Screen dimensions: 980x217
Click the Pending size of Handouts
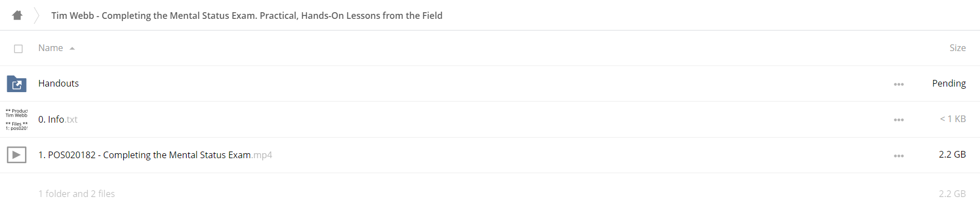pos(949,83)
